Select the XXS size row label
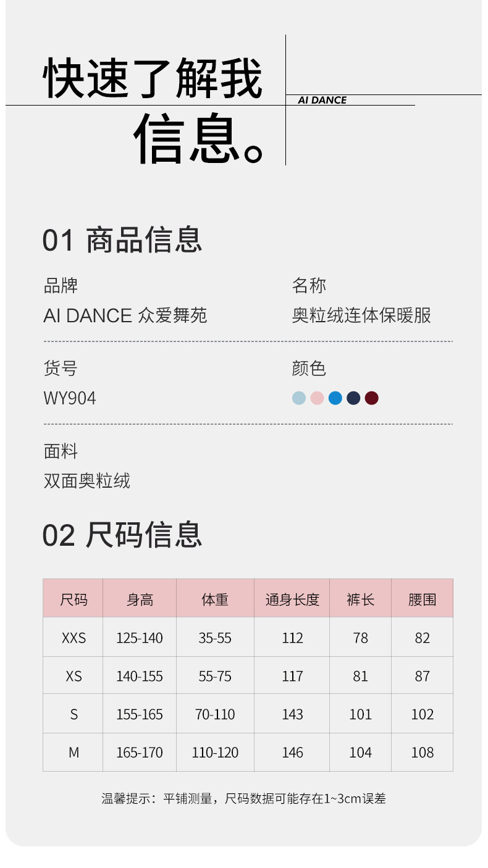This screenshot has height=868, width=488. point(74,638)
